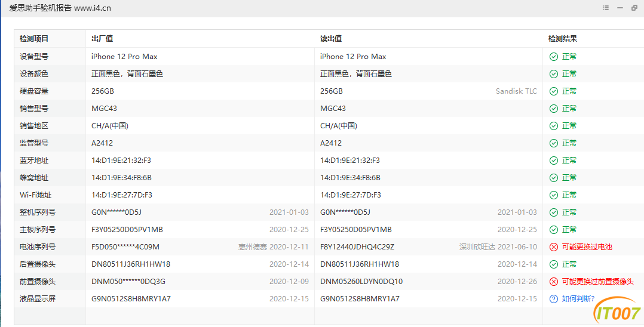The height and width of the screenshot is (327, 644).
Task: Click the 可能更换过电池 warning text
Action: (x=587, y=247)
